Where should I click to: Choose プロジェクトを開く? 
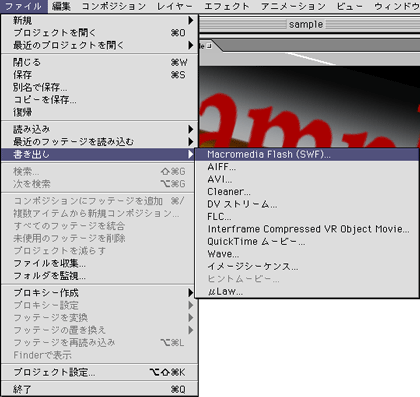click(99, 33)
